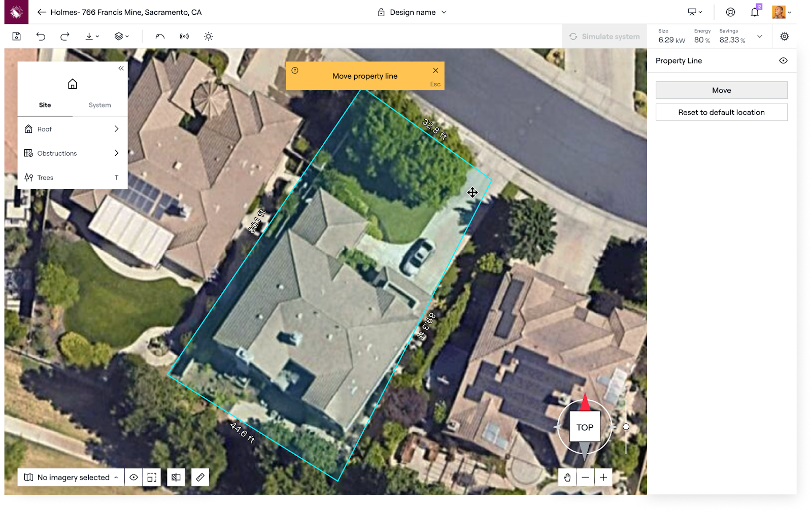Toggle Property Line visibility eye
812x512 pixels.
[x=783, y=61]
